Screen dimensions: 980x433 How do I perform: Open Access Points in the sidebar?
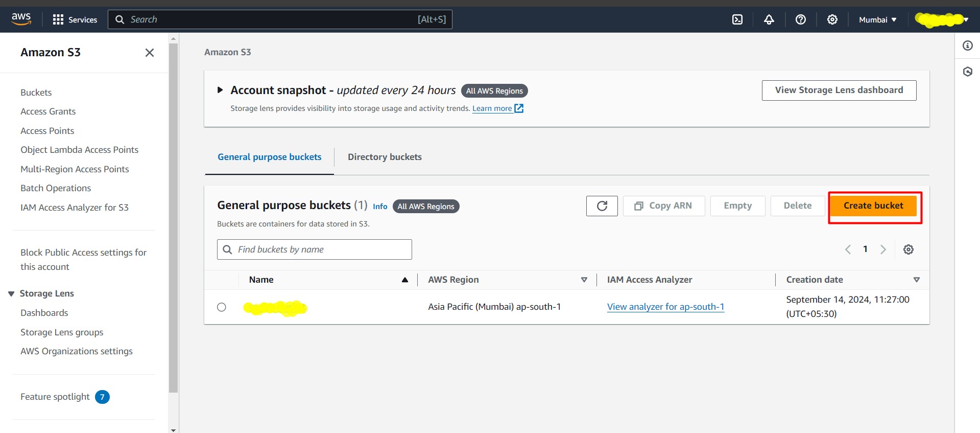pyautogui.click(x=47, y=131)
